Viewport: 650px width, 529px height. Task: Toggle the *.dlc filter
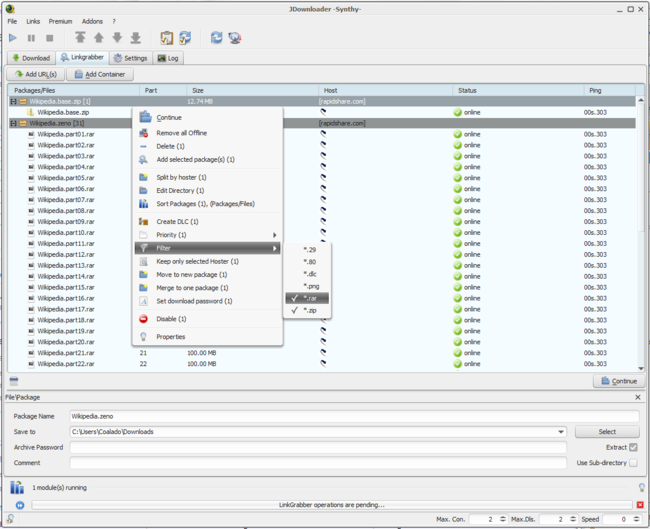pyautogui.click(x=307, y=274)
